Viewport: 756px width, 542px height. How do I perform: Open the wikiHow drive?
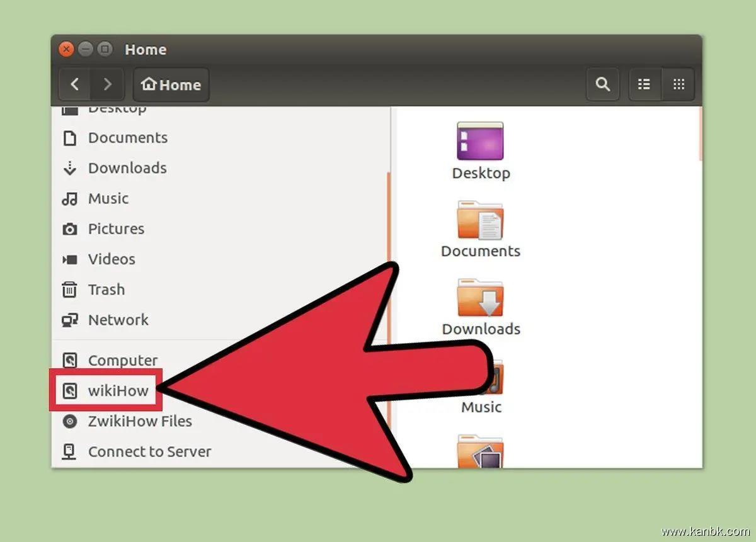tap(117, 391)
